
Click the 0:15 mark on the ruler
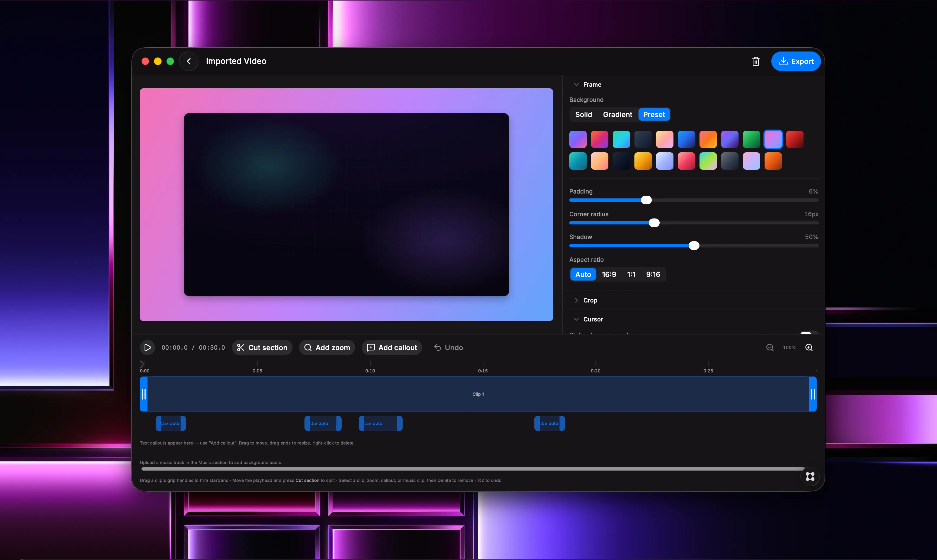(483, 371)
